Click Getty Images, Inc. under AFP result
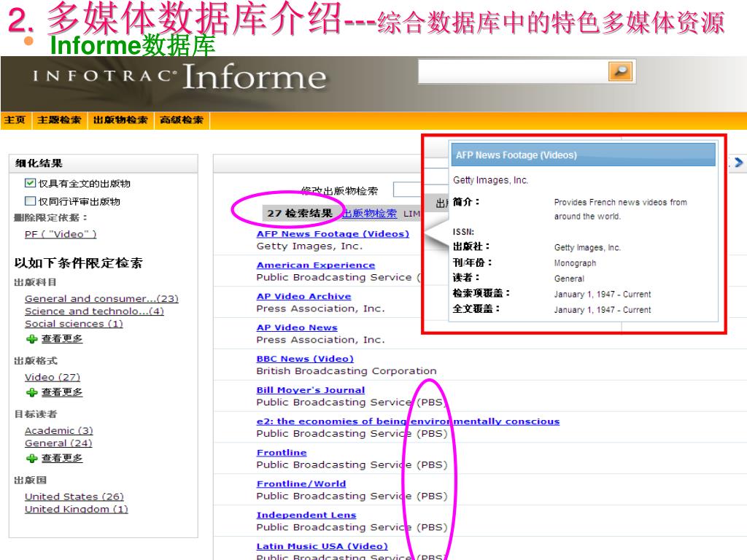 [309, 246]
